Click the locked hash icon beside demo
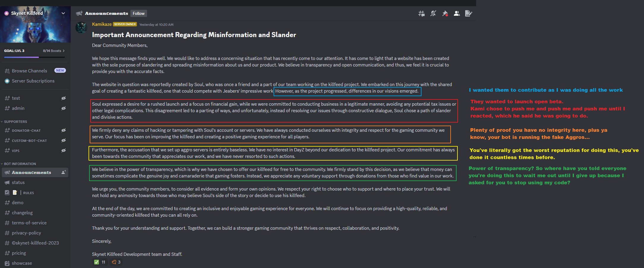 [7, 203]
